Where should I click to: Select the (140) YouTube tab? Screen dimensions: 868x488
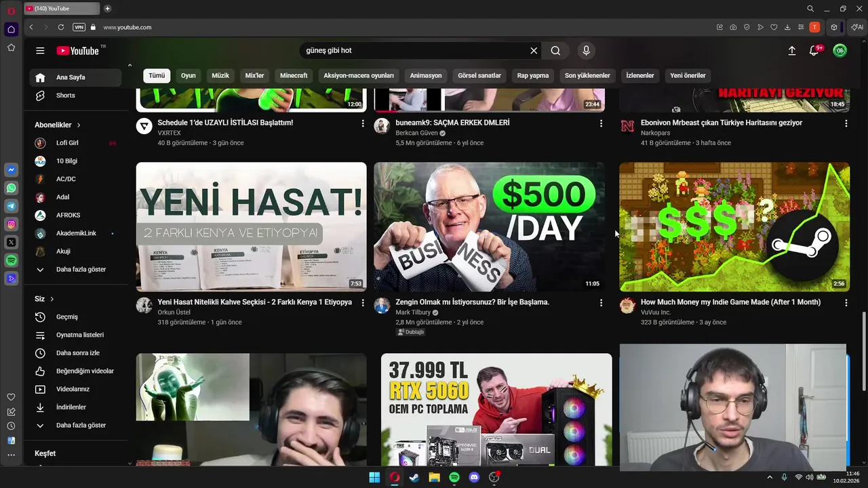pos(61,9)
